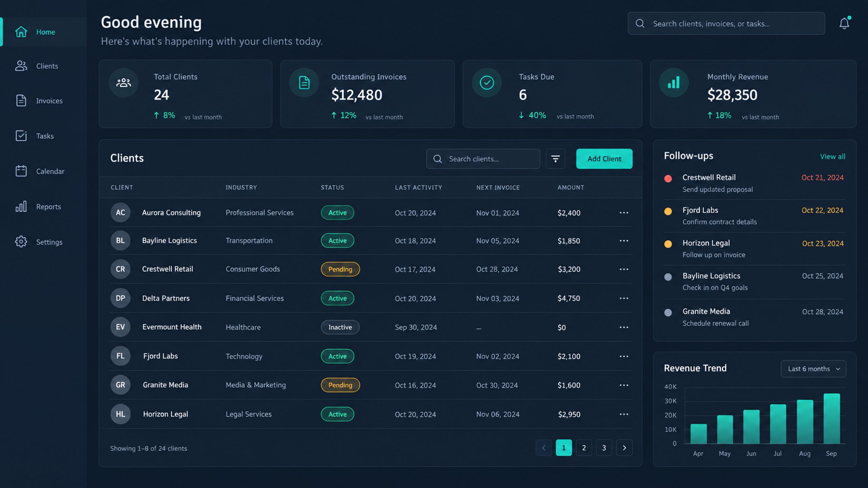
Task: Click the Total Clients people icon
Action: pyautogui.click(x=123, y=83)
